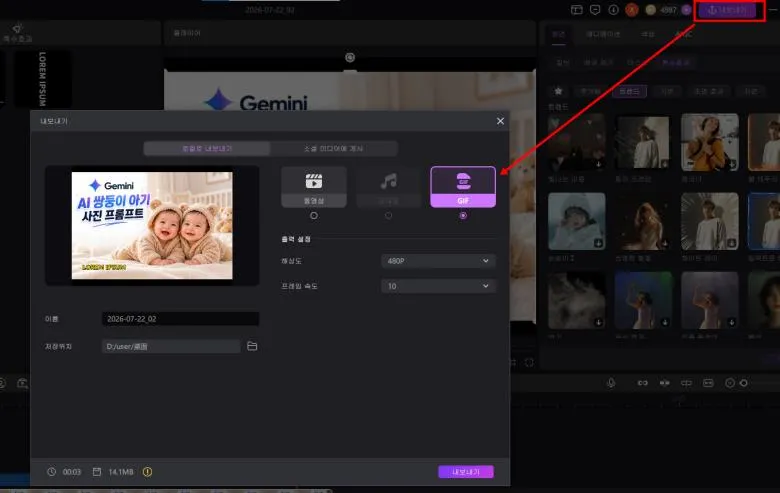Viewport: 780px width, 493px height.
Task: Click the file size icon beside 14.1MB
Action: click(97, 472)
